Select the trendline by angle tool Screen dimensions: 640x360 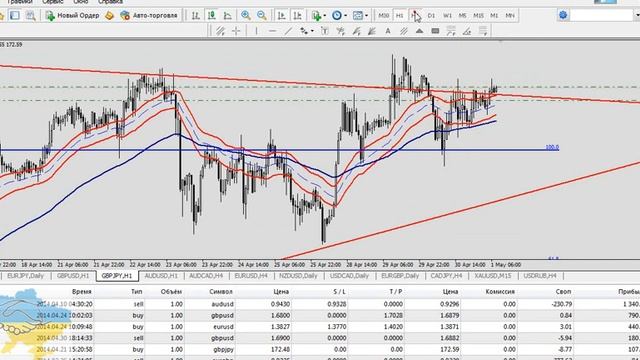coord(467,31)
